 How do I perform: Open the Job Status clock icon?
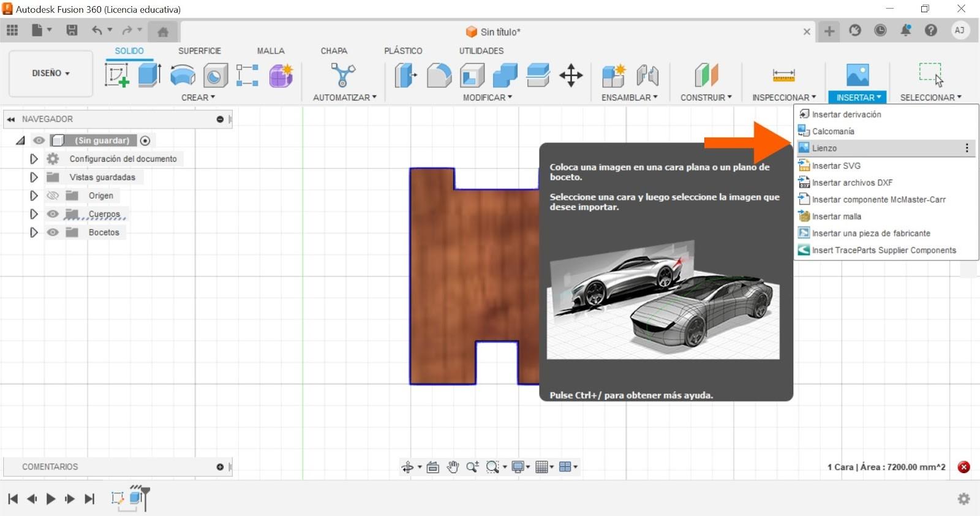880,30
